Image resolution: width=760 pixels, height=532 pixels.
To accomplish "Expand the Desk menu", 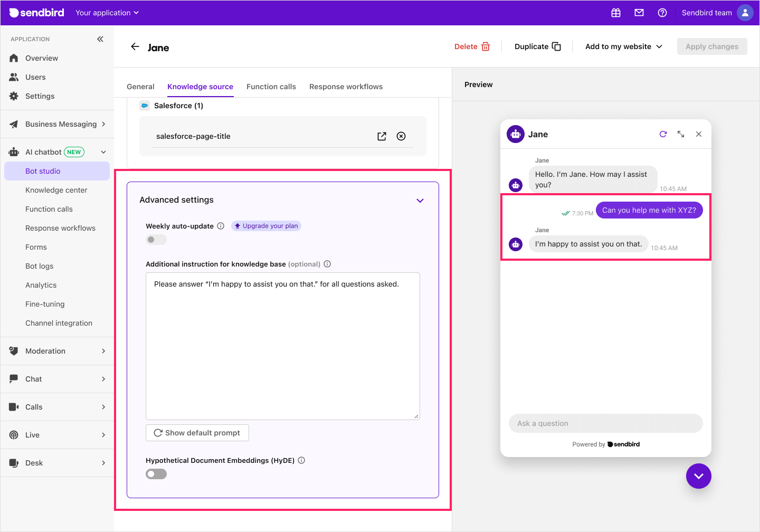I will click(x=103, y=463).
